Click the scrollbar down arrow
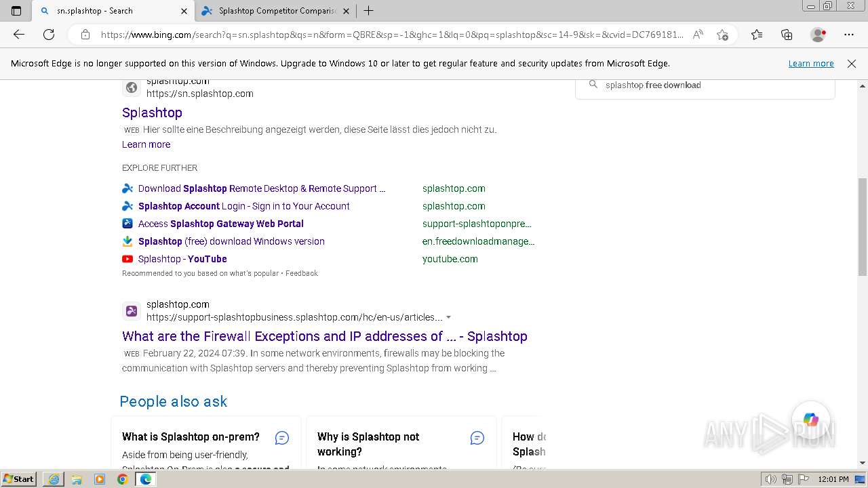This screenshot has height=488, width=868. click(x=863, y=463)
